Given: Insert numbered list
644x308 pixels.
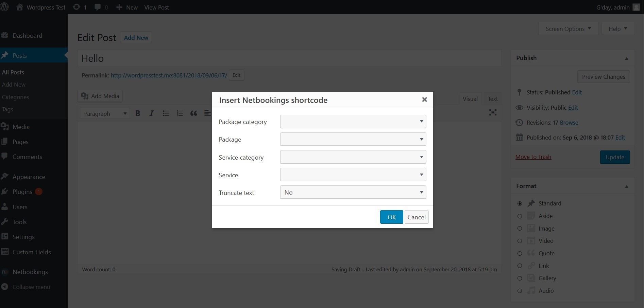Looking at the screenshot, I should pos(180,113).
